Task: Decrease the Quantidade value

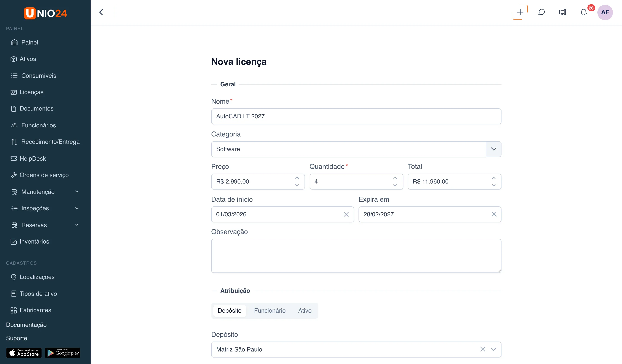Action: coord(395,185)
